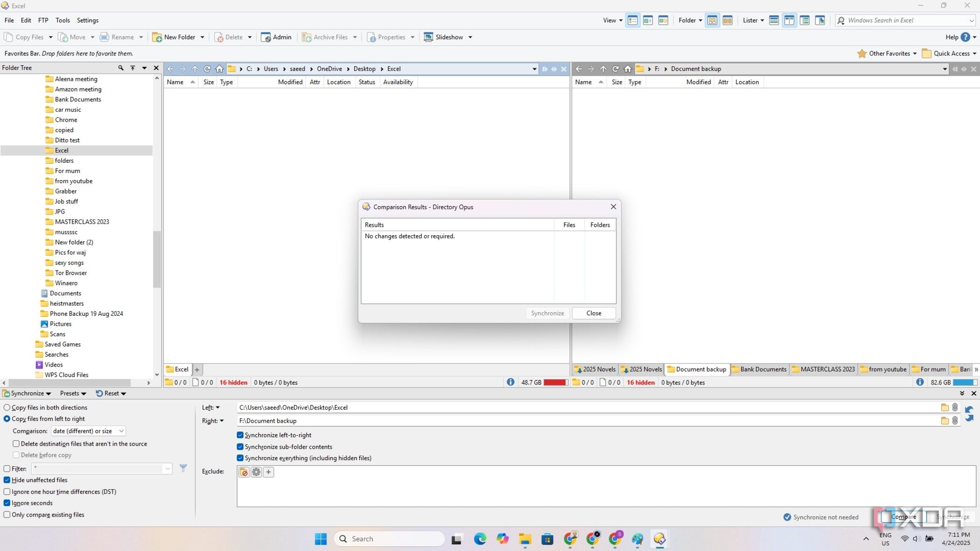Image resolution: width=980 pixels, height=551 pixels.
Task: Open the Slideshow tool
Action: point(443,37)
